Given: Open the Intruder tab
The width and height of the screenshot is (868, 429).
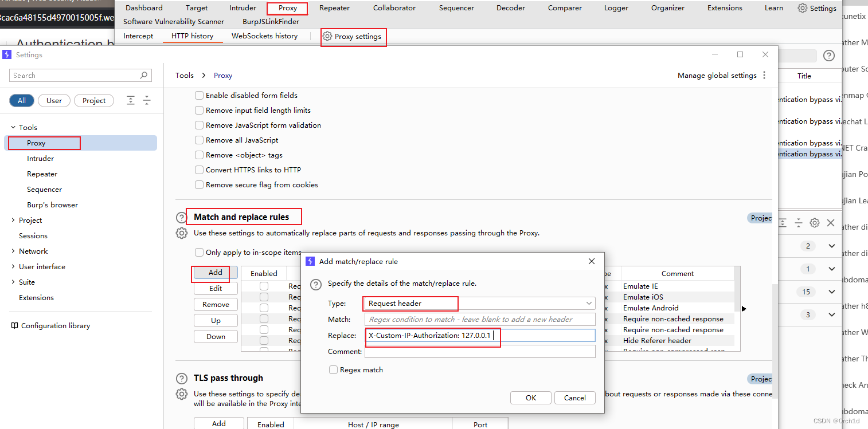Looking at the screenshot, I should [x=243, y=8].
